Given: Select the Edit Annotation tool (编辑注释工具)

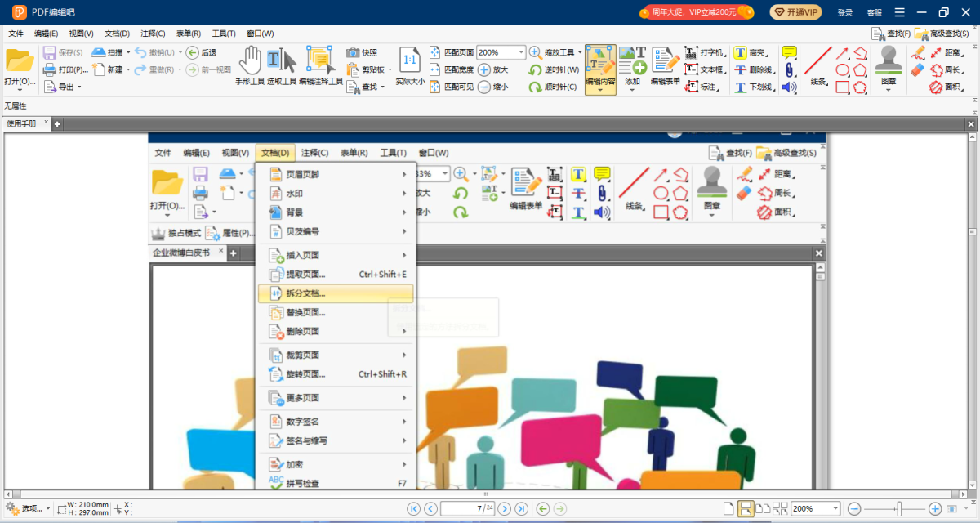Looking at the screenshot, I should (x=320, y=64).
